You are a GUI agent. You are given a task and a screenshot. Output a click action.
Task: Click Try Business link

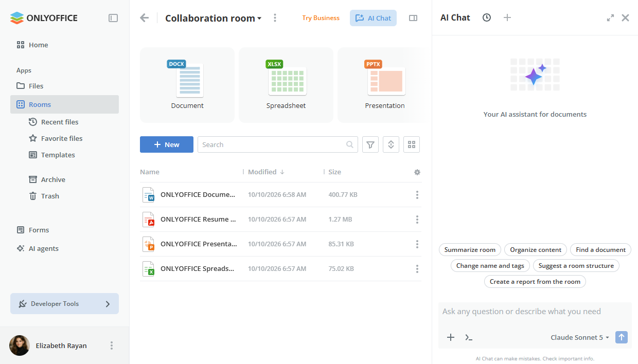click(x=321, y=18)
